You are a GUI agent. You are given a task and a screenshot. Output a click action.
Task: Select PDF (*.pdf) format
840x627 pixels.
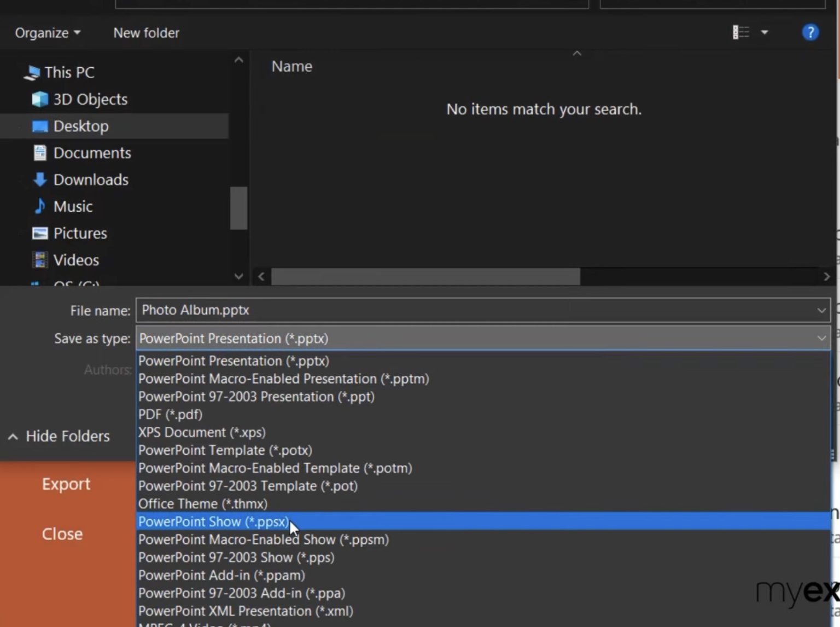(170, 414)
